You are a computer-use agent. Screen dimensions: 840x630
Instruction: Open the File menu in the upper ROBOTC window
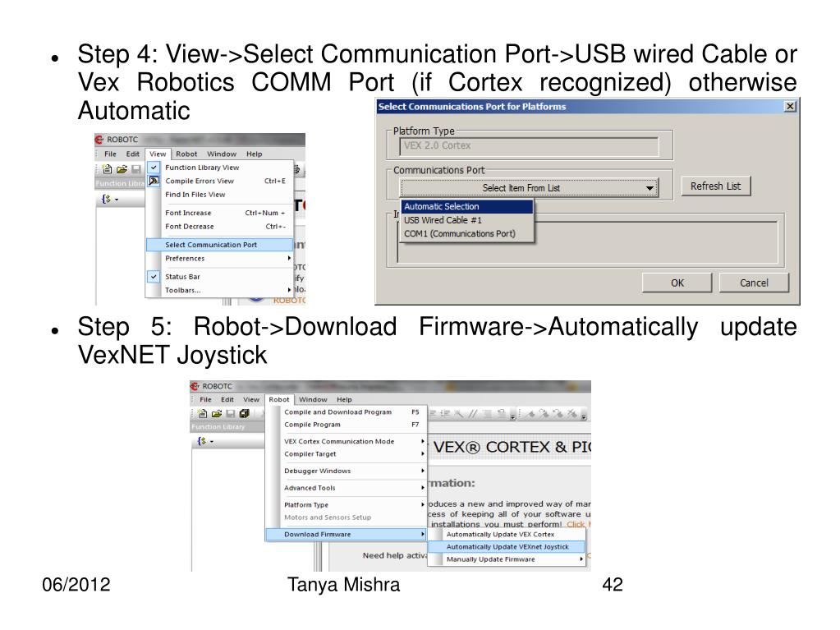click(110, 154)
